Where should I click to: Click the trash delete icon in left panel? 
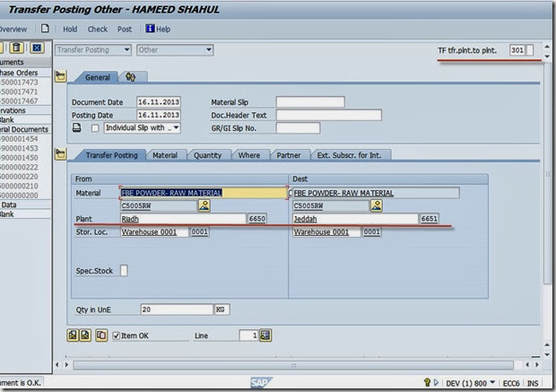(16, 48)
